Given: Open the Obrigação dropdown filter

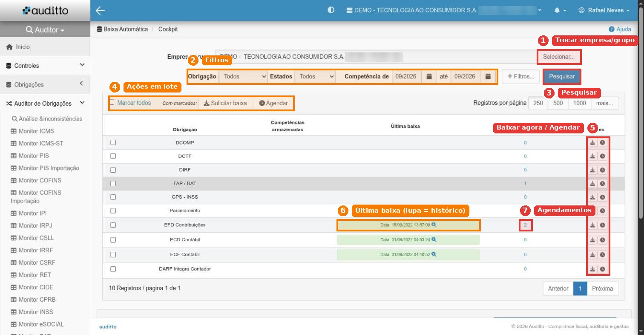Looking at the screenshot, I should [243, 77].
